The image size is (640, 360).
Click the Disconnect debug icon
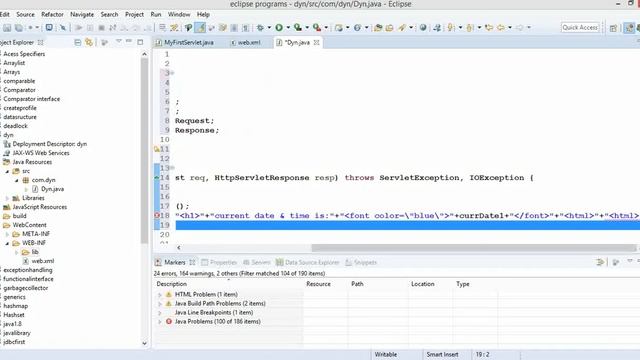click(x=113, y=28)
